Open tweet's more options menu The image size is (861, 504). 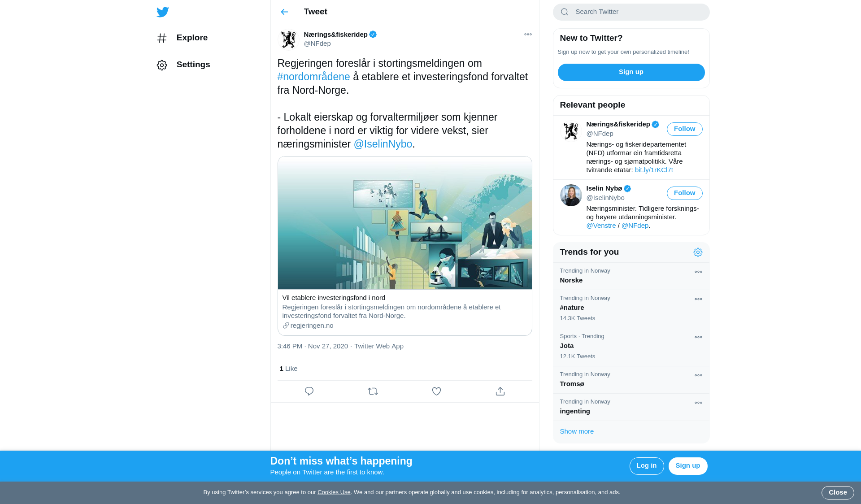click(528, 35)
